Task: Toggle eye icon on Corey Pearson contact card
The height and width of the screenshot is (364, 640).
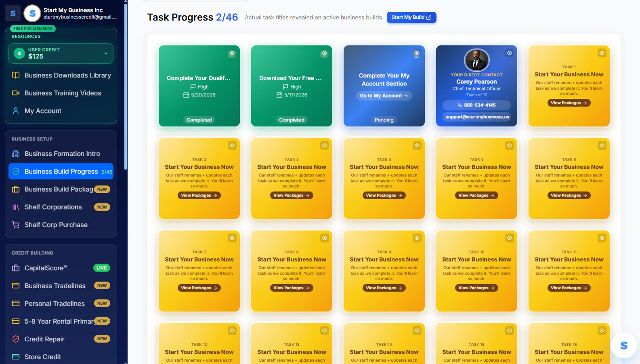Action: (x=510, y=53)
